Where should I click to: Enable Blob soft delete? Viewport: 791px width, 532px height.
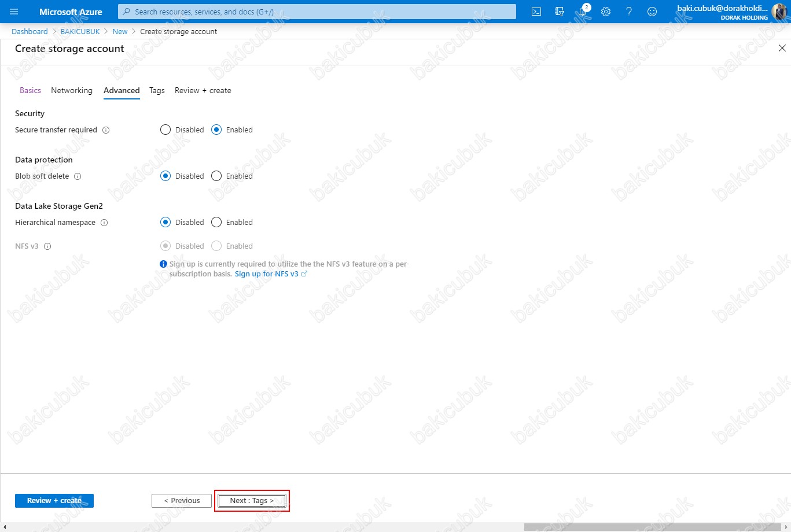pos(216,176)
